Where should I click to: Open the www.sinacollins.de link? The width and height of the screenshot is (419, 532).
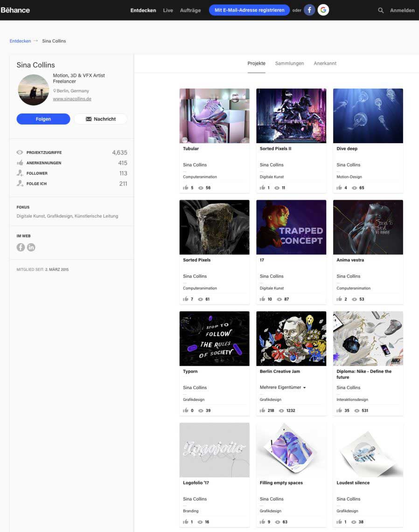click(72, 99)
